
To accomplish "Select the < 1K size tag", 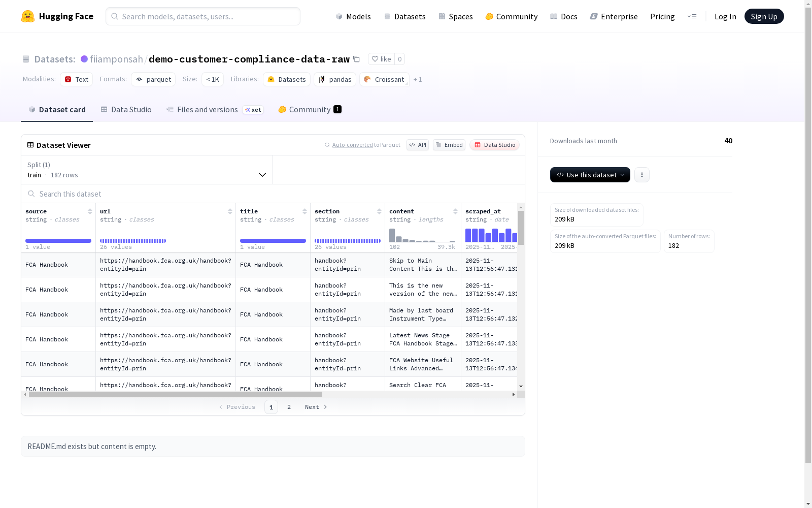I will pos(213,79).
